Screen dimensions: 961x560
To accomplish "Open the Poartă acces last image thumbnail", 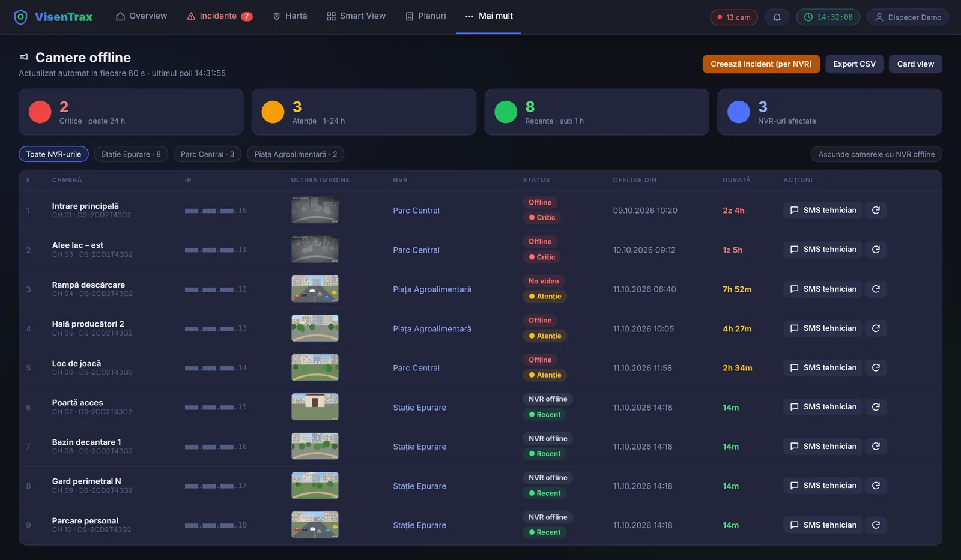I will click(x=315, y=407).
